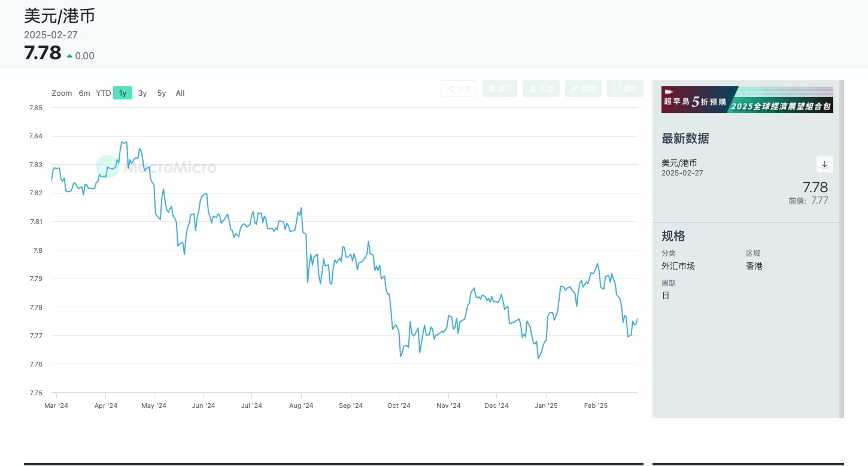Click the 香港 region link

click(754, 266)
